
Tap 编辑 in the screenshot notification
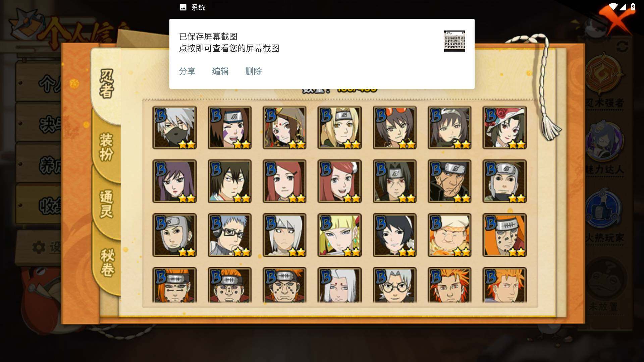pos(220,71)
